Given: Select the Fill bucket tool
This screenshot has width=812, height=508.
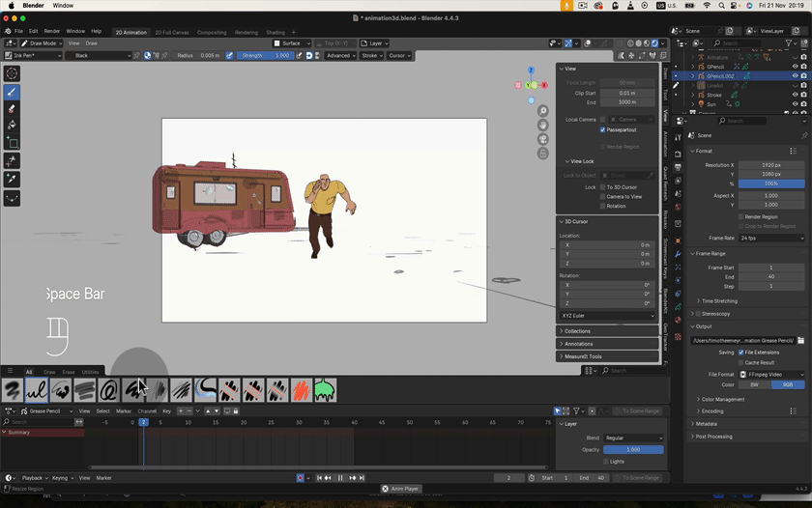Looking at the screenshot, I should (12, 126).
